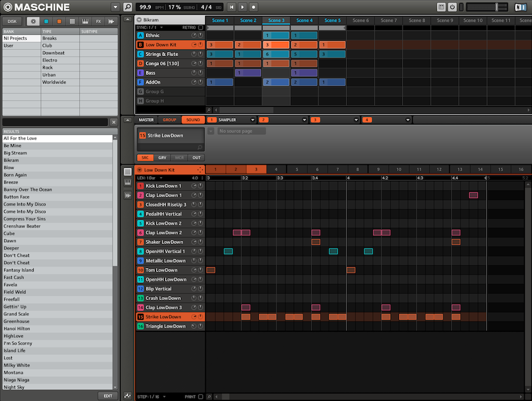Select the FX filter in the browser
This screenshot has height=401, width=532.
98,21
